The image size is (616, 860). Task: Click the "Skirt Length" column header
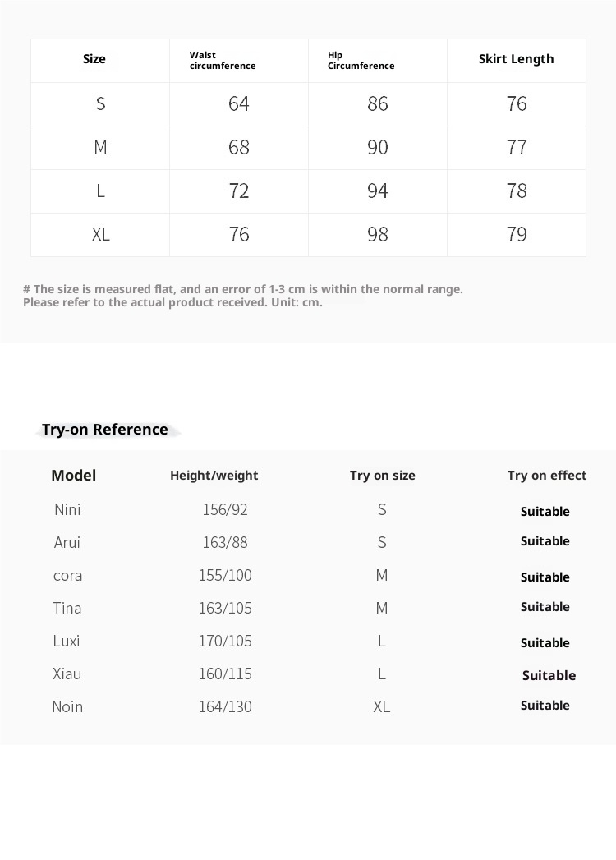click(516, 59)
